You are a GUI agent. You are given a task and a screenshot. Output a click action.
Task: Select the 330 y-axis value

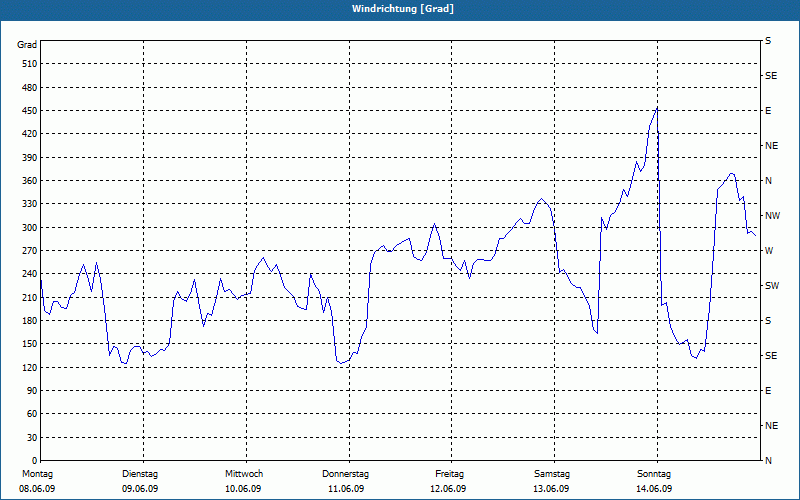(30, 204)
